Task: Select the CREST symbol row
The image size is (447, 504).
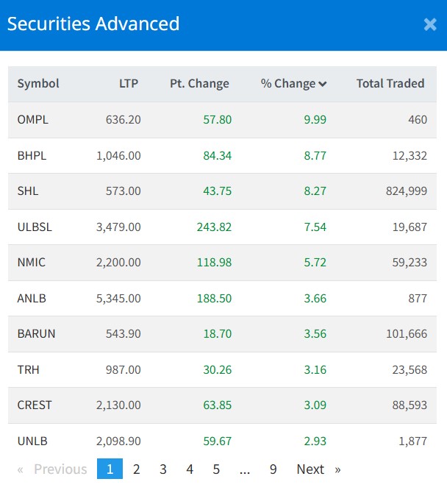Action: (x=35, y=405)
